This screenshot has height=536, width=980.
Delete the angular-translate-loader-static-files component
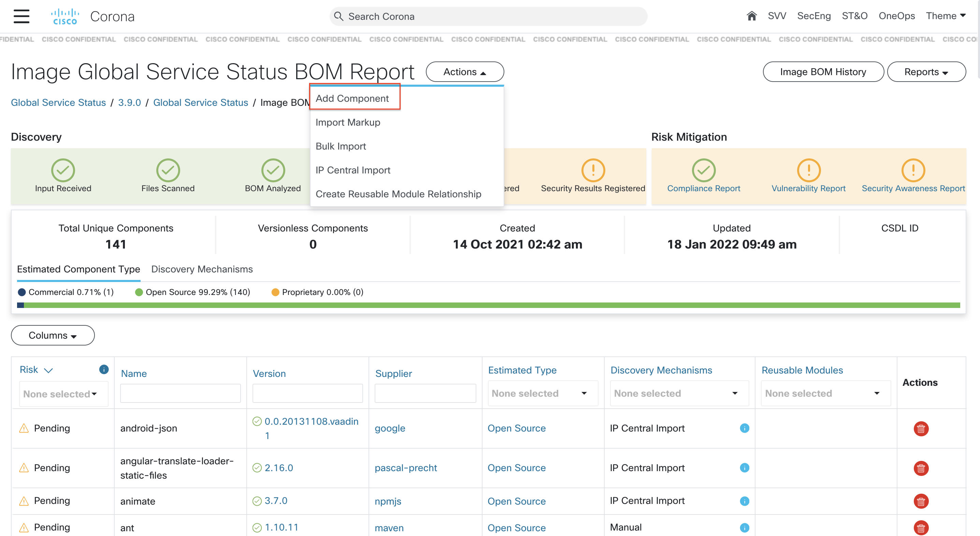[x=921, y=468]
